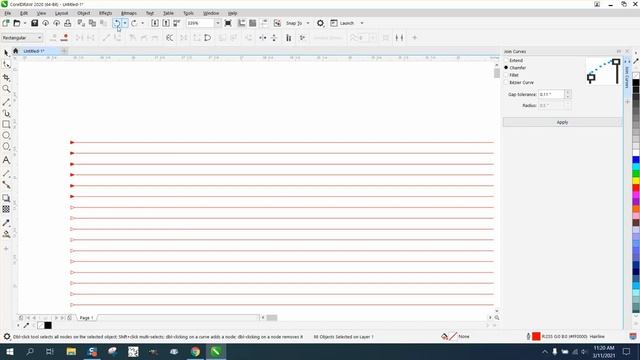Select the Color Eyedropper tool

[6, 223]
